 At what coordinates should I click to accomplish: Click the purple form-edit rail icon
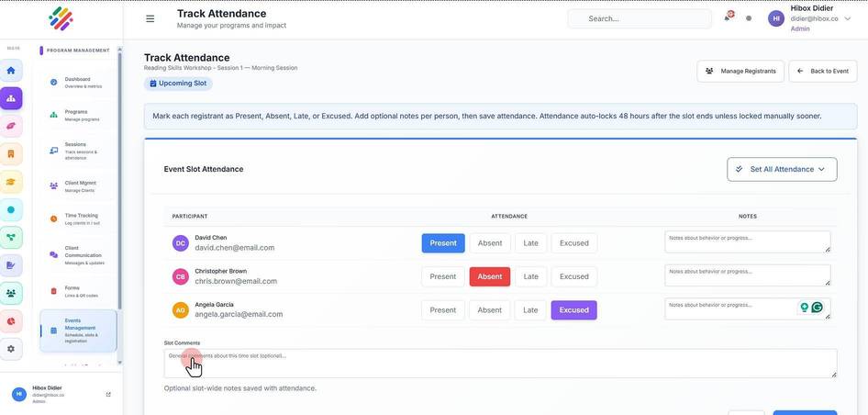11,265
